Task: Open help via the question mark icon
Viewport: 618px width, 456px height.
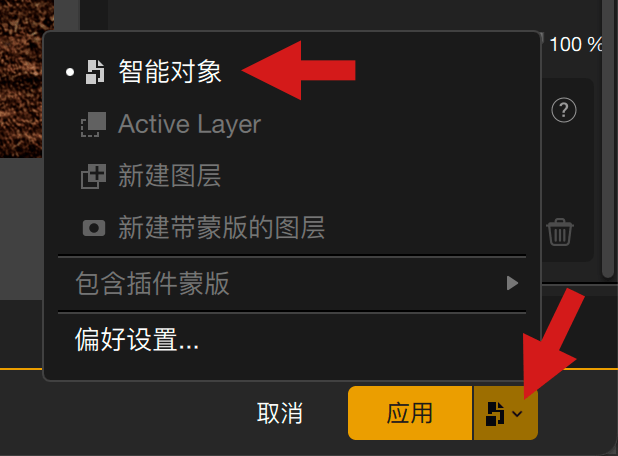Action: [564, 110]
